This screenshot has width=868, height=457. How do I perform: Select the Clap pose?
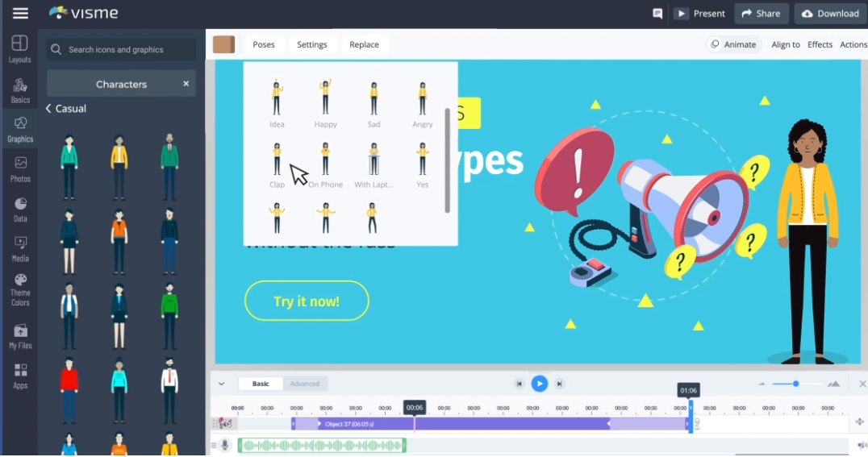click(x=277, y=165)
